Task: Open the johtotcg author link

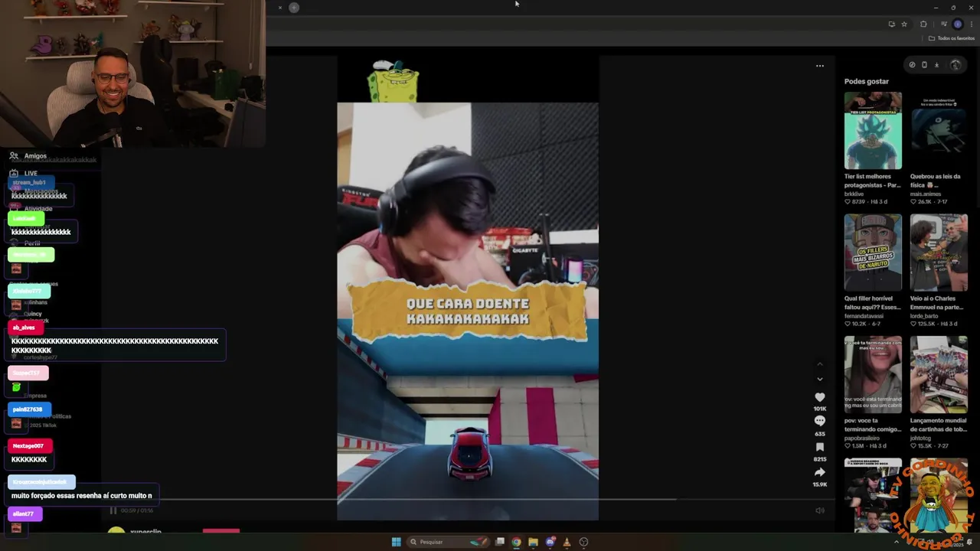Action: coord(921,438)
